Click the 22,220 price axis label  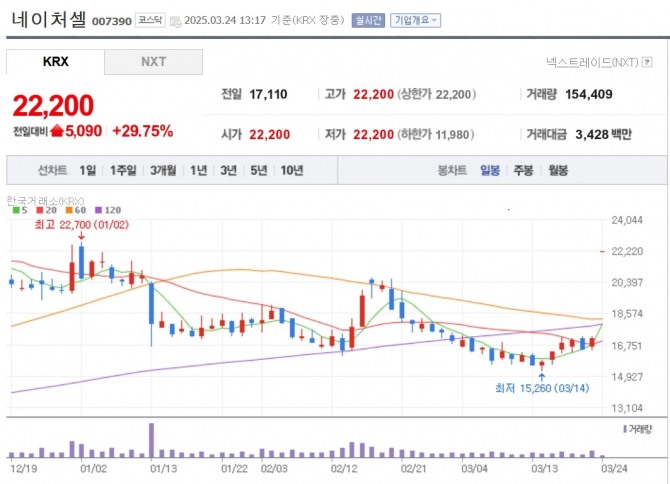(627, 251)
